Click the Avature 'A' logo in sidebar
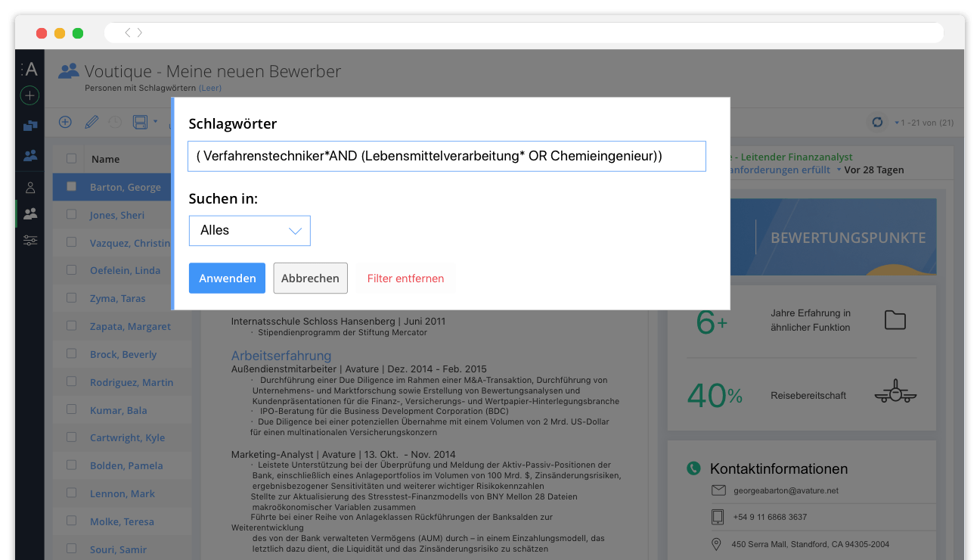This screenshot has height=560, width=980. point(30,70)
